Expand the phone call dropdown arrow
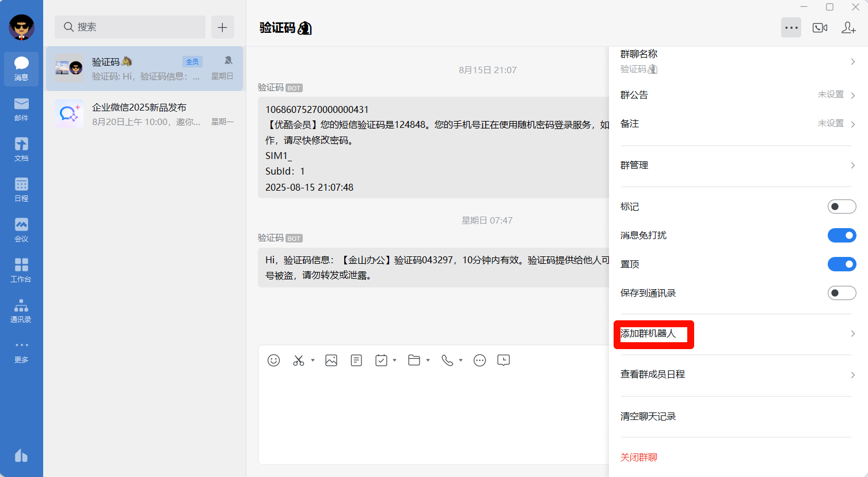This screenshot has width=868, height=477. pyautogui.click(x=460, y=360)
